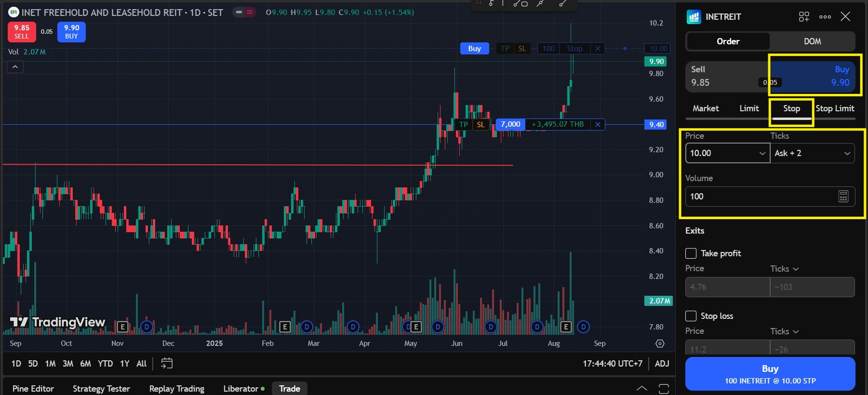Open Take profit Ticks unit dropdown

tap(785, 269)
